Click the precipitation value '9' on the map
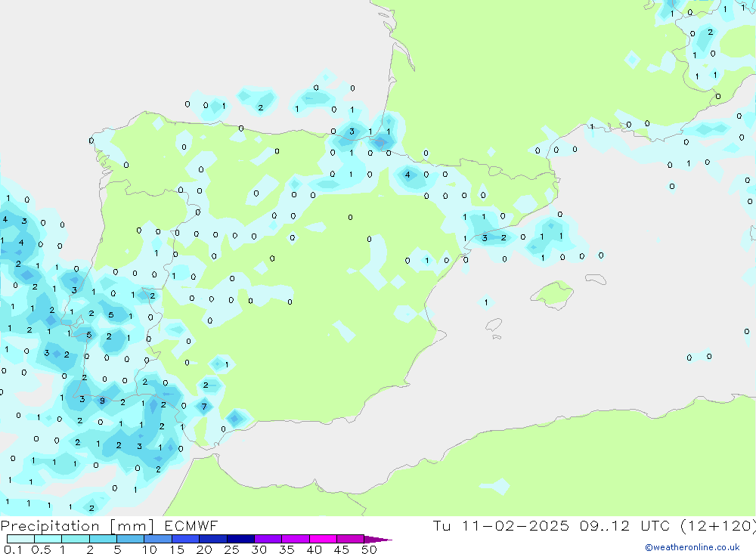The image size is (756, 554). pos(102,401)
